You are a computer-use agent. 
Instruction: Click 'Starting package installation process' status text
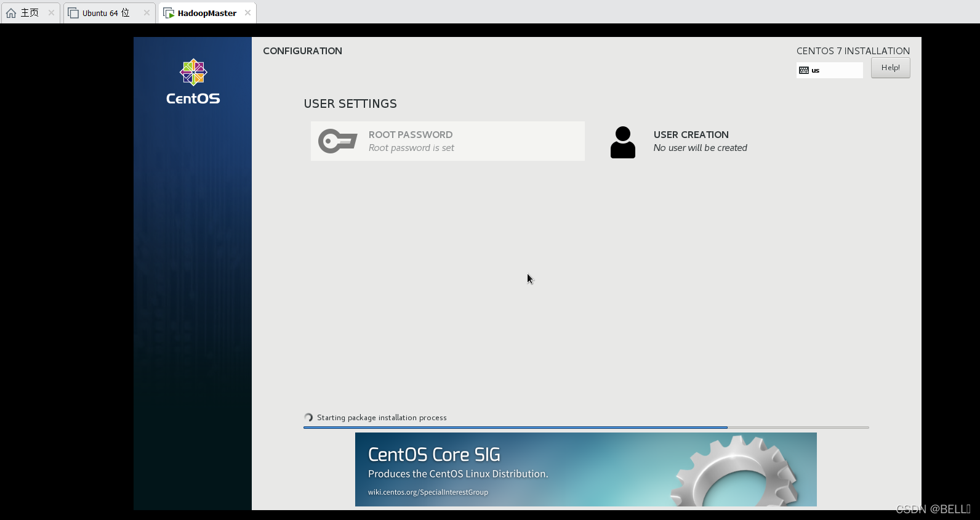(382, 418)
